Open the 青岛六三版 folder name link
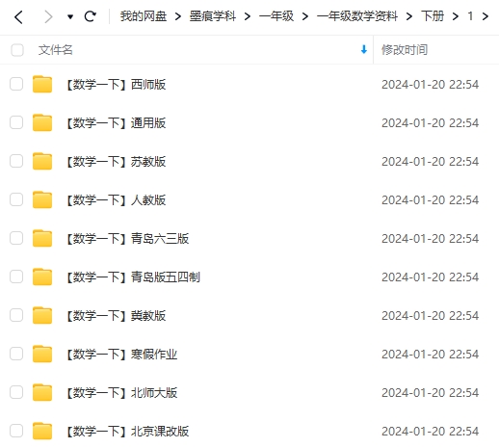Image resolution: width=499 pixels, height=448 pixels. [127, 239]
